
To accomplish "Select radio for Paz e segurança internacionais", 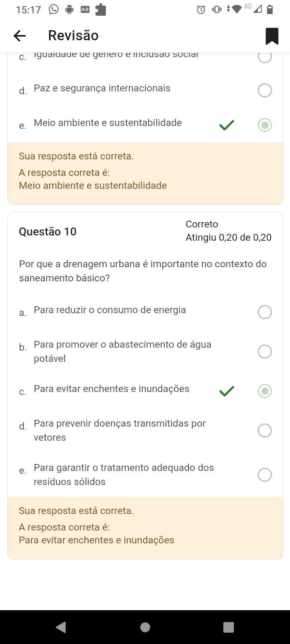I will (265, 90).
